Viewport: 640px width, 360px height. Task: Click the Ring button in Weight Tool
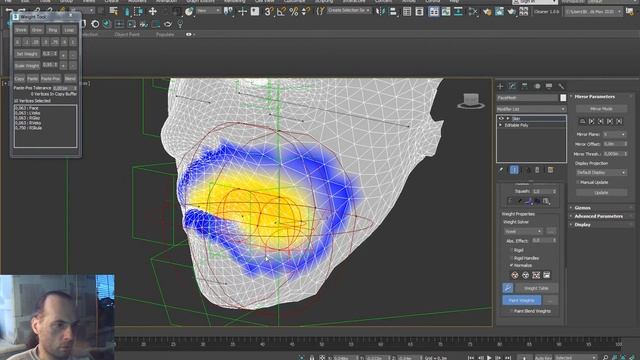click(x=53, y=30)
